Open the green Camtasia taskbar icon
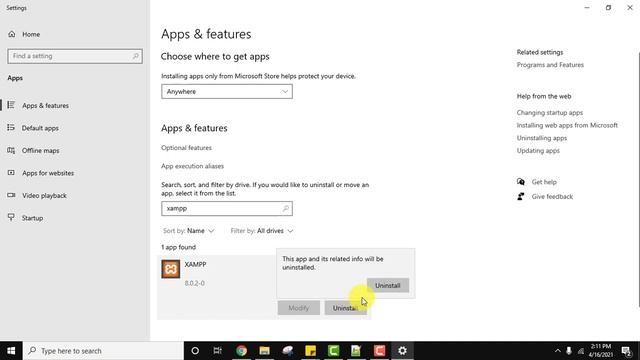Image resolution: width=640 pixels, height=360 pixels. (333, 351)
